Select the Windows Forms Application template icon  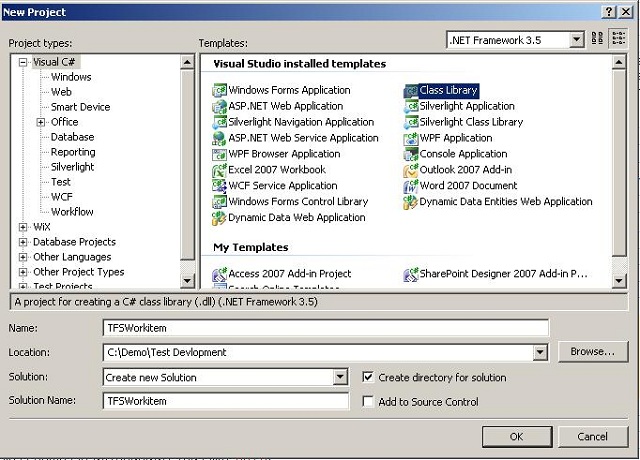[x=219, y=90]
